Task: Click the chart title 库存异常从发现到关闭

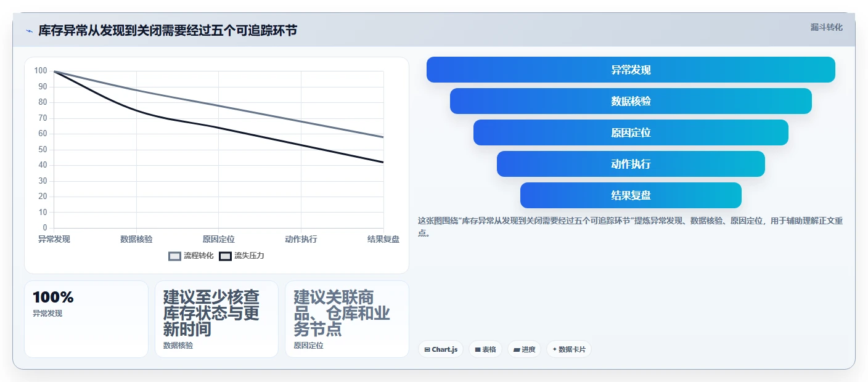Action: 168,30
